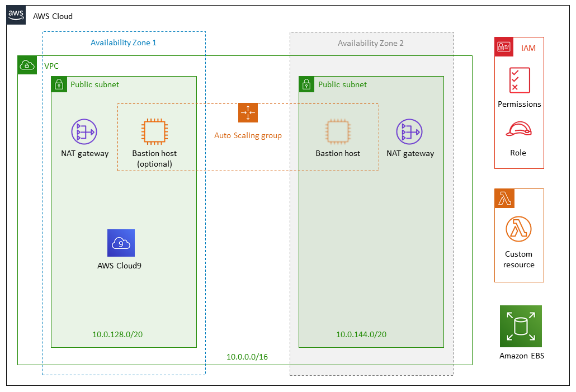The image size is (576, 392).
Task: Click the optional Bastion host icon
Action: (154, 132)
